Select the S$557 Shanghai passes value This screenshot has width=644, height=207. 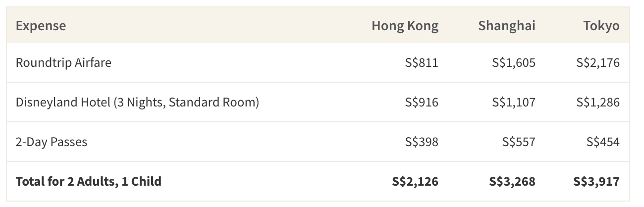[x=519, y=142]
